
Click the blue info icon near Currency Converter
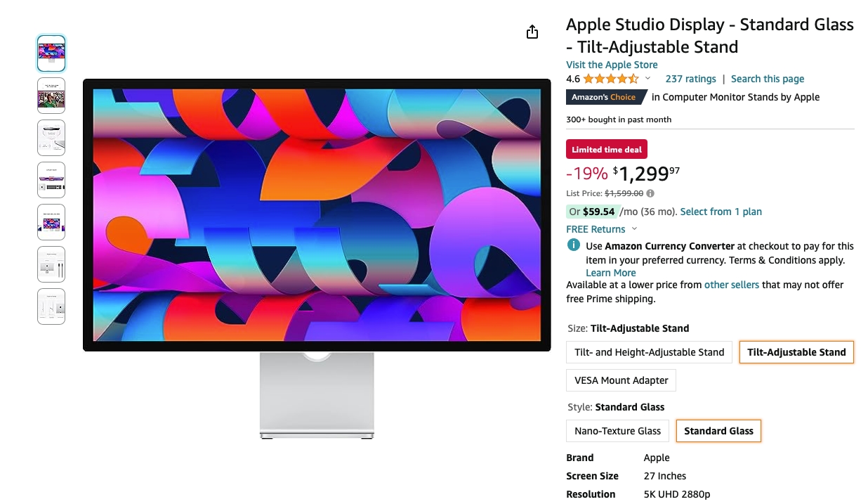click(x=574, y=245)
